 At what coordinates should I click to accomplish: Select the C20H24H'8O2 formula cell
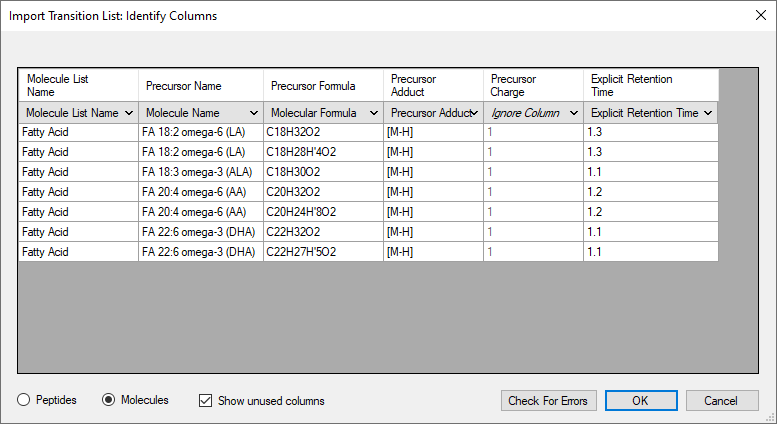(324, 212)
